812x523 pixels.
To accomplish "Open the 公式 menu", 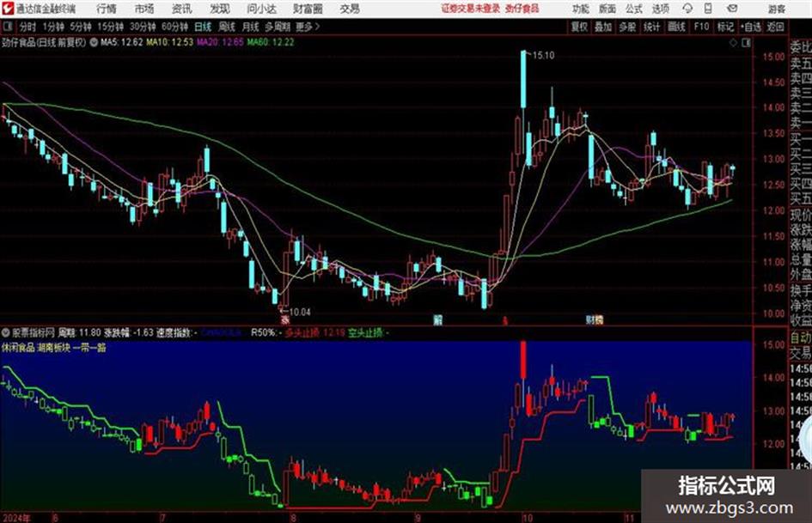I will tap(633, 9).
